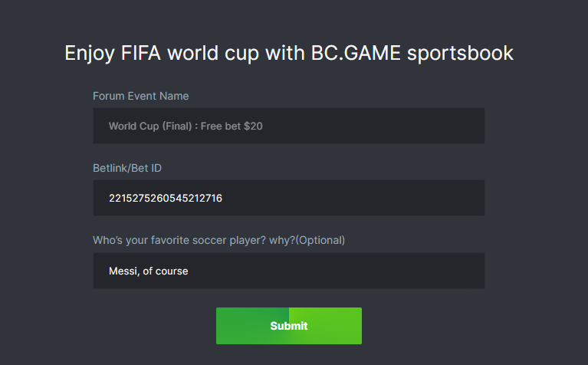Screen dimensions: 588x365
Task: Click the "World Cup (Final)" text in field
Action: click(149, 126)
